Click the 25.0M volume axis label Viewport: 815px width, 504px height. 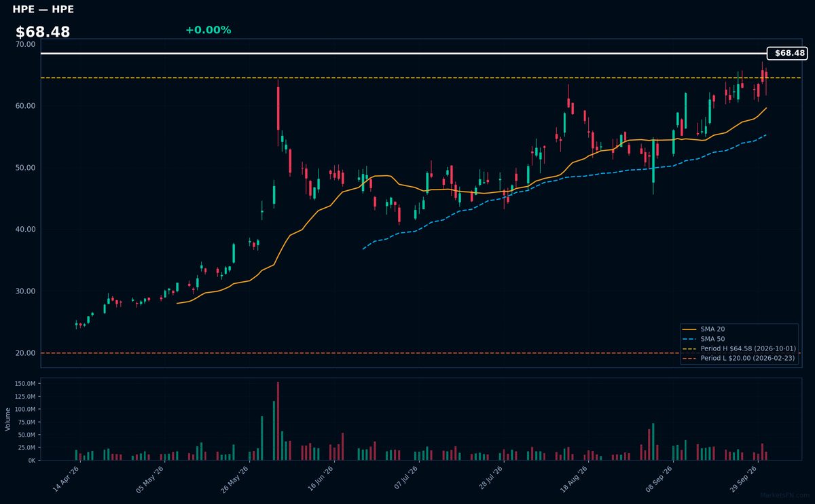tap(26, 448)
